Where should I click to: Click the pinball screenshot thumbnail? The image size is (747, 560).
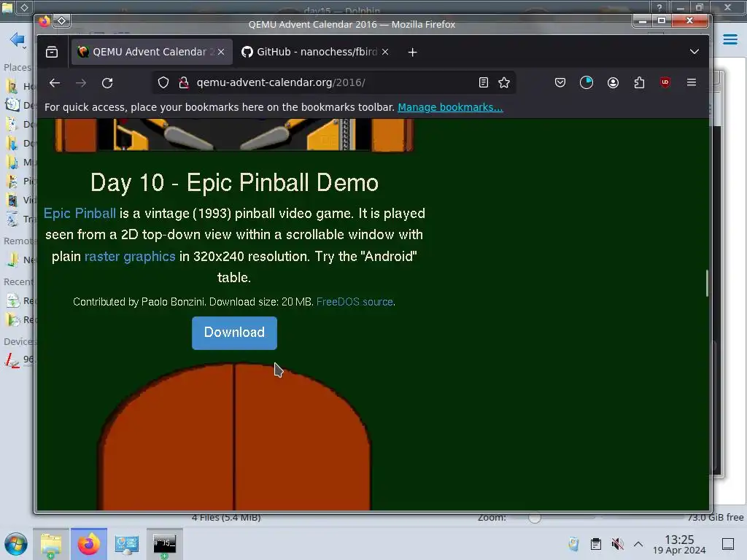(234, 135)
